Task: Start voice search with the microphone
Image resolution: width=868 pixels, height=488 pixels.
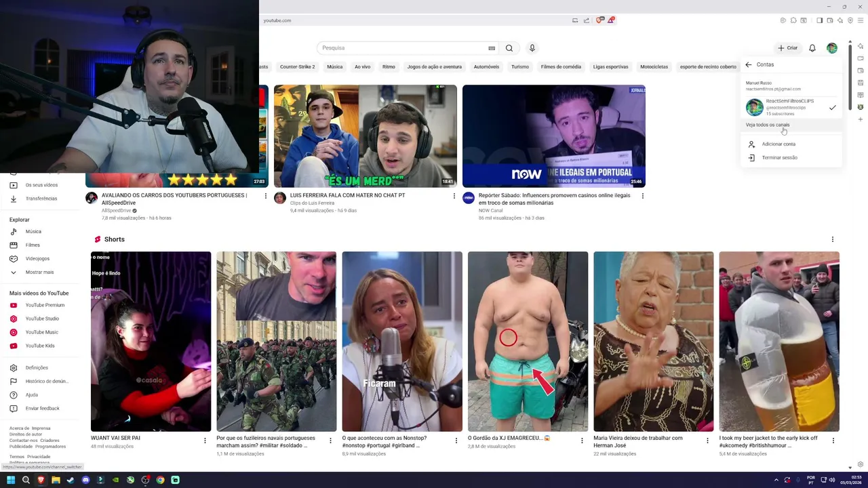Action: 532,48
